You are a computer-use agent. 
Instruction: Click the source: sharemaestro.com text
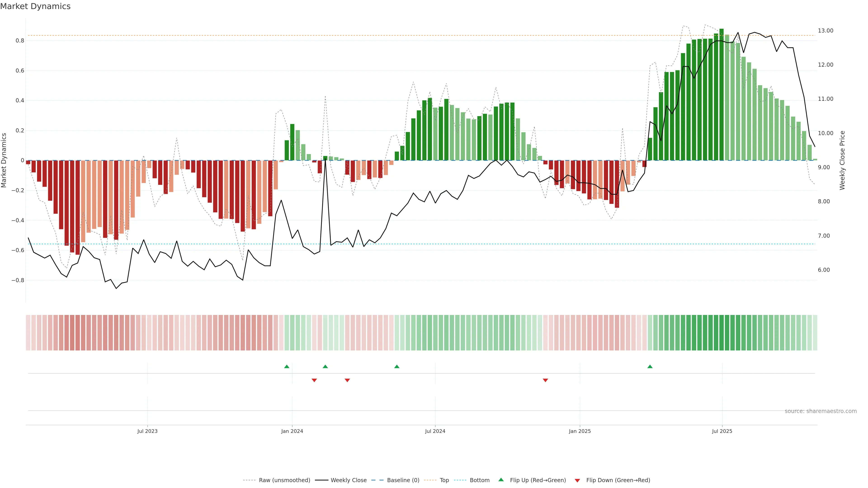[821, 411]
